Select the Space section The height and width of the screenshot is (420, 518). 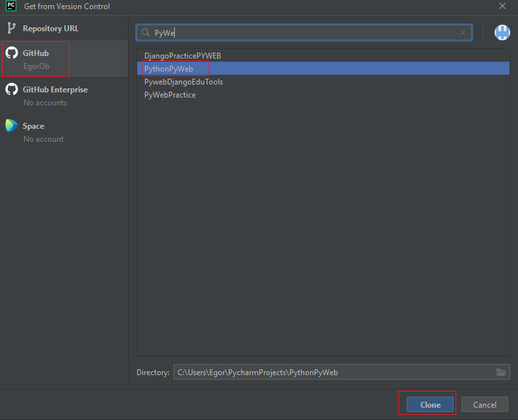pos(64,131)
